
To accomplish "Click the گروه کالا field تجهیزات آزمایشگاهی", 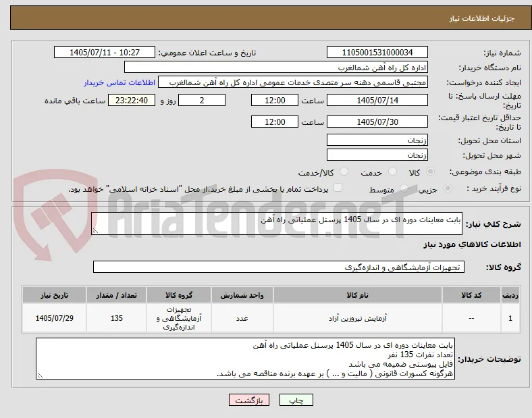I will (279, 267).
